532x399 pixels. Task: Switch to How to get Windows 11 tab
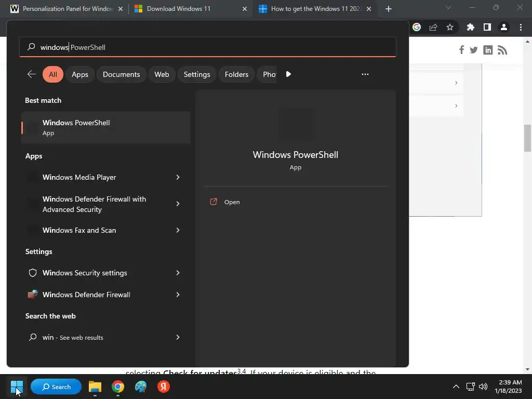315,9
